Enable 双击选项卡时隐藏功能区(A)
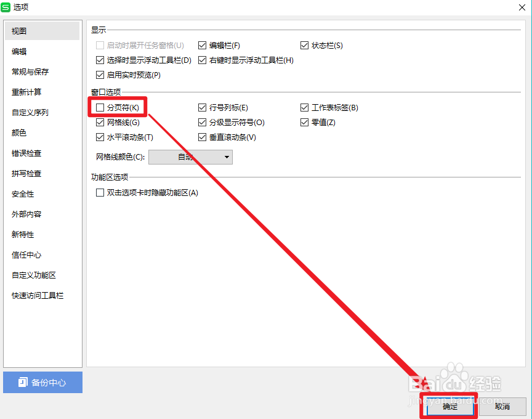The image size is (532, 419). 100,192
